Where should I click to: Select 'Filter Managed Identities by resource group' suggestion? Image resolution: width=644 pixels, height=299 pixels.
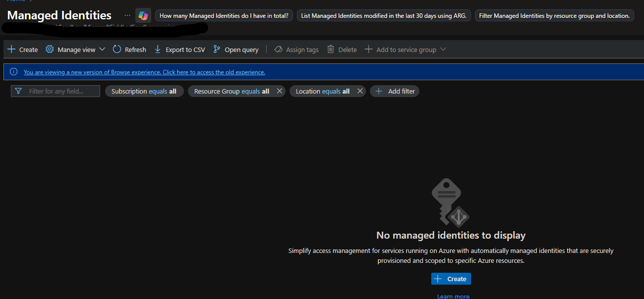[554, 16]
